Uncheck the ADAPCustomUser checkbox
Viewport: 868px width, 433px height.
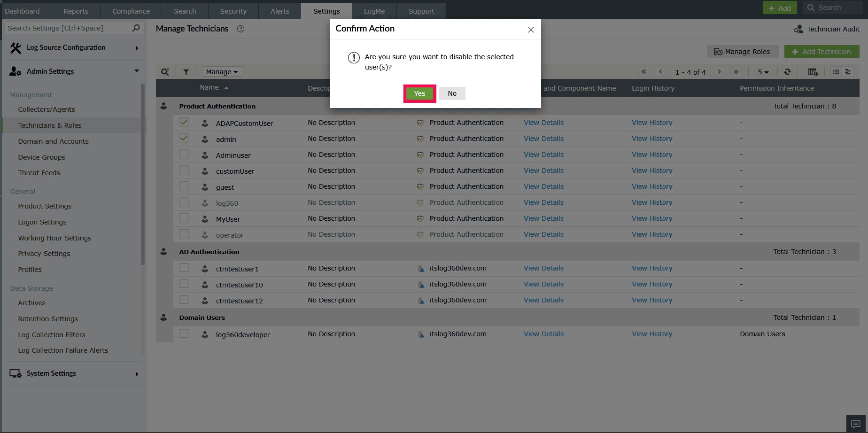[184, 123]
